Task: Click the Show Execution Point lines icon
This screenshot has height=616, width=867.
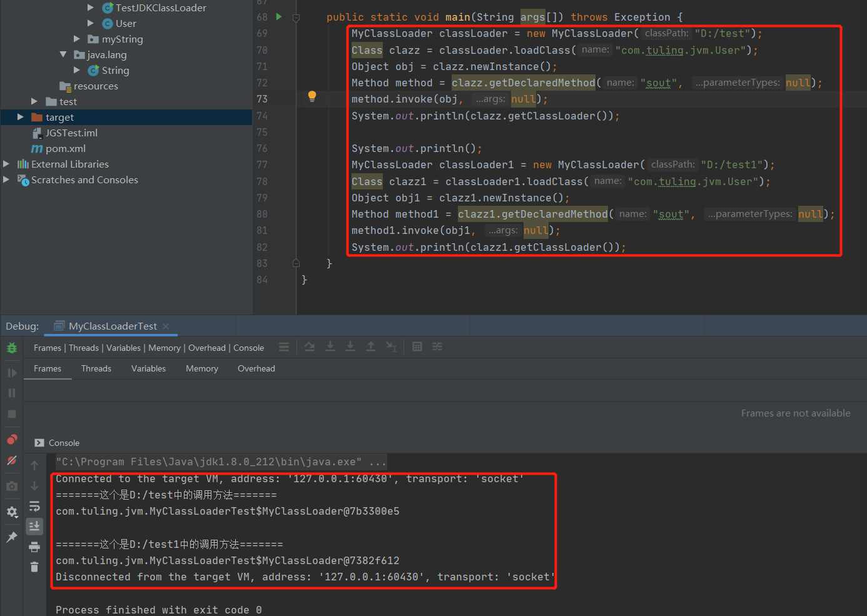Action: click(x=284, y=346)
